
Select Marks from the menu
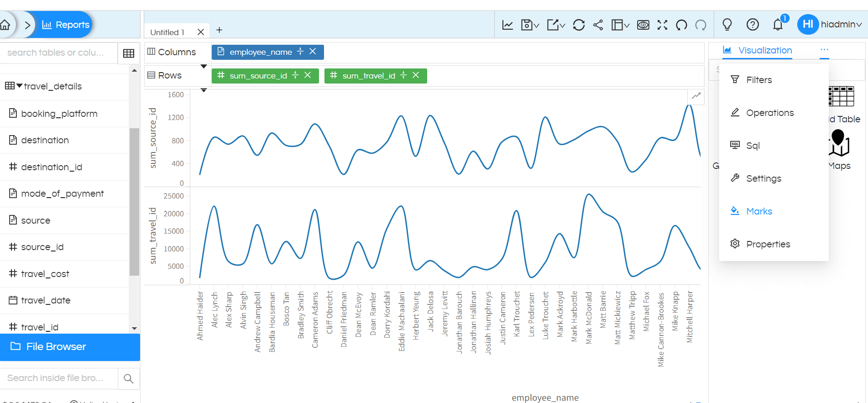click(759, 211)
